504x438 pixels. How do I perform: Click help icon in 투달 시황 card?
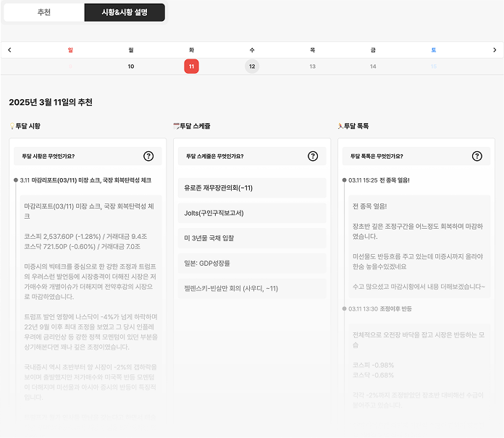(148, 156)
